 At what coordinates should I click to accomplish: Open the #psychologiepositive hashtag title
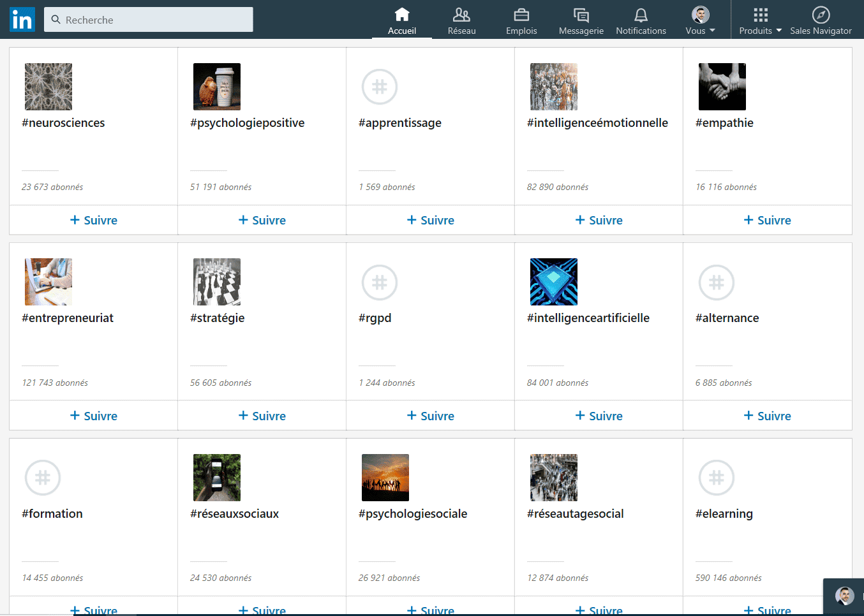tap(248, 123)
